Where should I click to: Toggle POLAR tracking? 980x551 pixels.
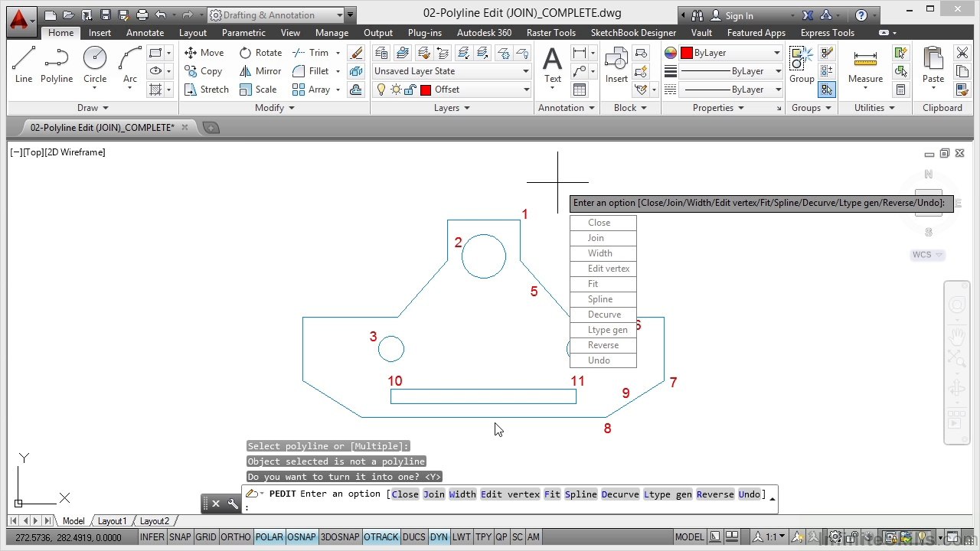coord(269,537)
